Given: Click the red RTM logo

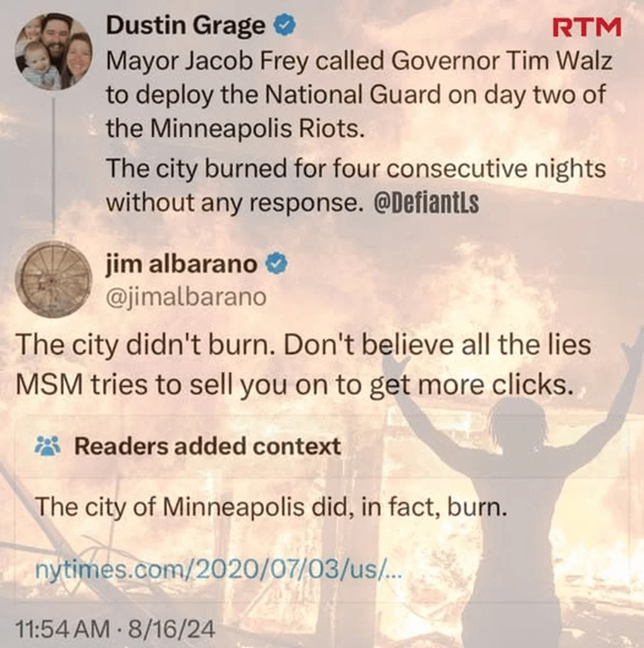Looking at the screenshot, I should (x=586, y=27).
